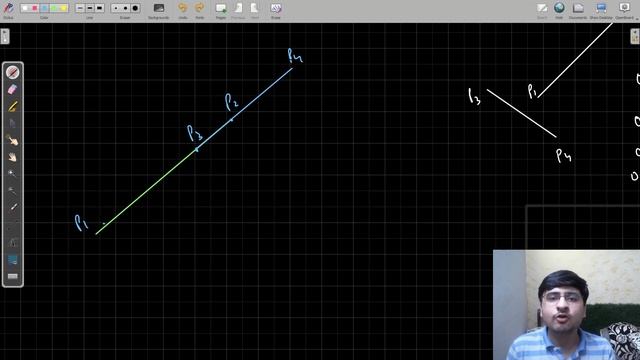Viewport: 640px width, 360px height.
Task: Select the arrow Selector tool
Action: click(13, 123)
